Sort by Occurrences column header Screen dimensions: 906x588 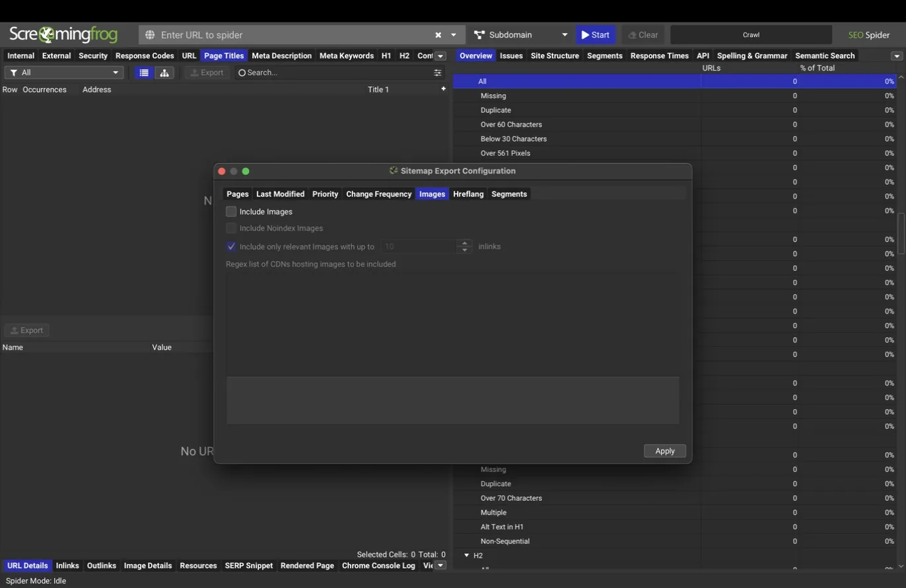pos(44,90)
